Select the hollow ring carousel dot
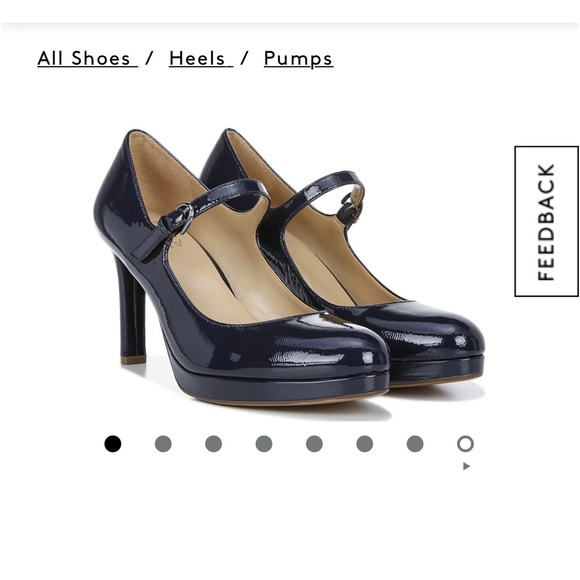This screenshot has width=580, height=580. point(465,444)
